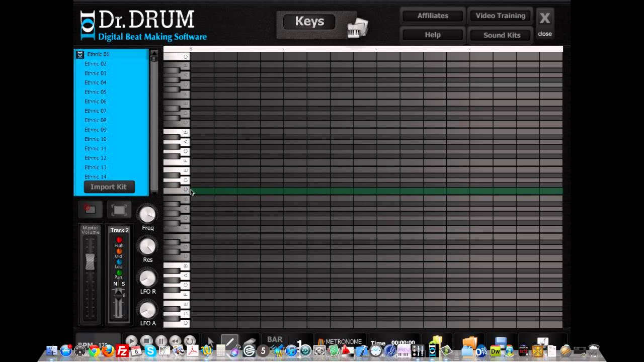Open the Keys instrument selector
The image size is (644, 362).
pyautogui.click(x=309, y=22)
